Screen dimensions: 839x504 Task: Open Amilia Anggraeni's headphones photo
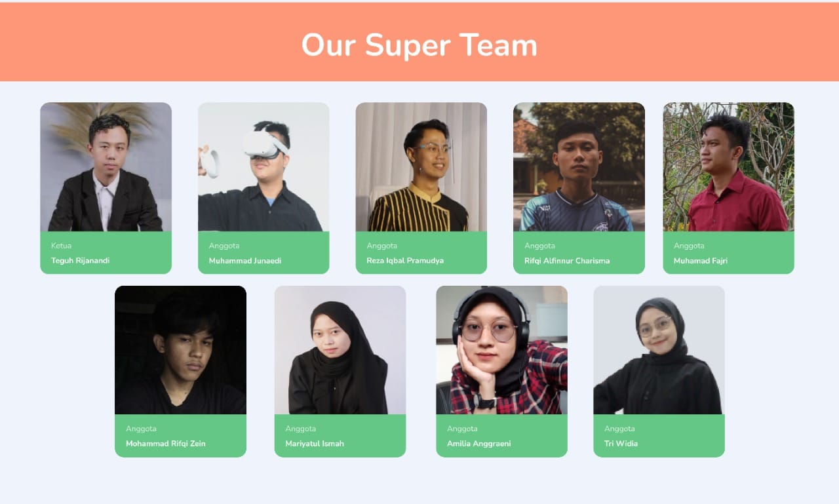(501, 350)
